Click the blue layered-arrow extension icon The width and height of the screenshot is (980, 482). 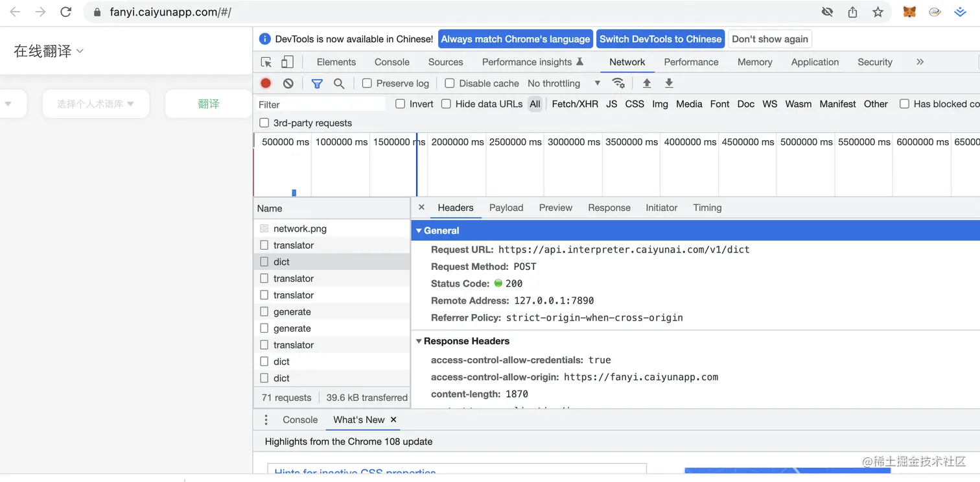(x=960, y=12)
